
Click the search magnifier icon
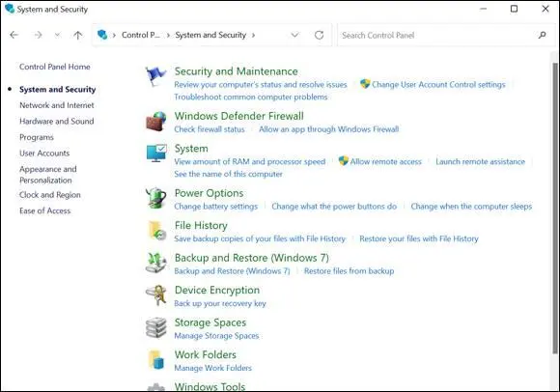[x=543, y=35]
